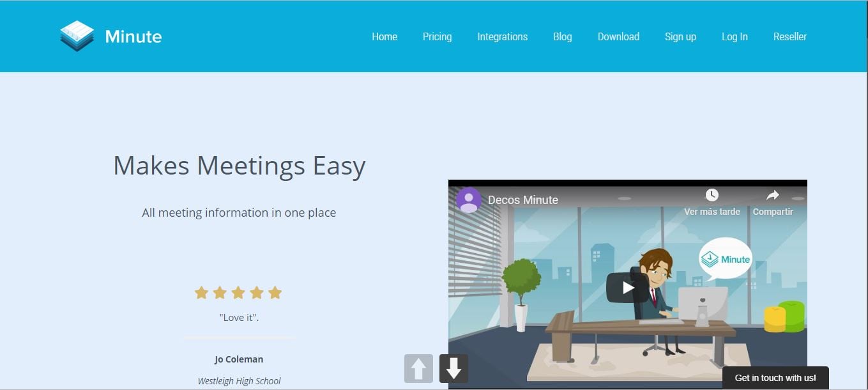Screen dimensions: 868x390
Task: Click the Decos Minute video title
Action: [x=523, y=200]
